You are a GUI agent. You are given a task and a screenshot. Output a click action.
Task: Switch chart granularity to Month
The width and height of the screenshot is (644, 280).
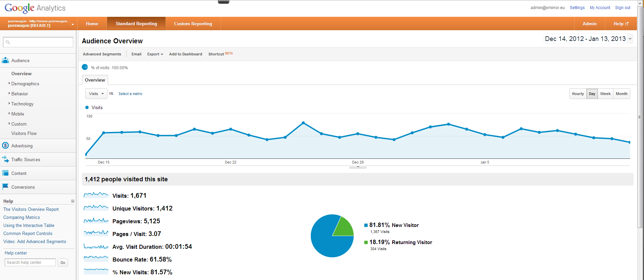coord(621,94)
